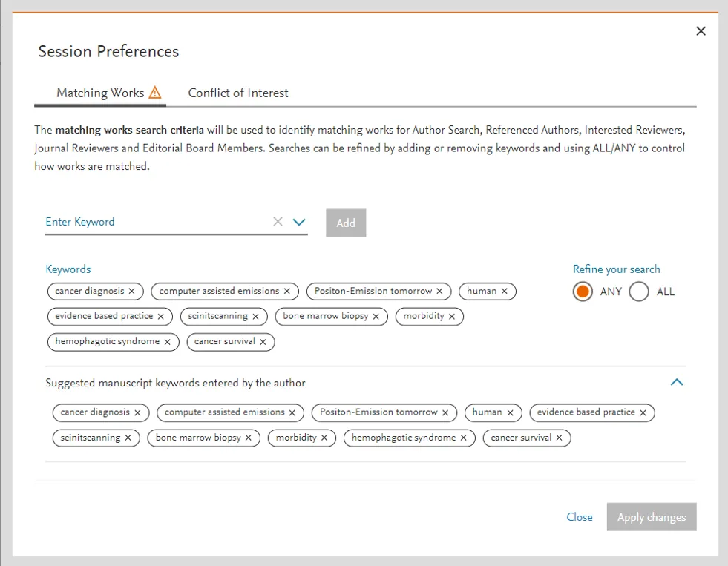Click the Apply changes button
728x566 pixels.
click(651, 517)
